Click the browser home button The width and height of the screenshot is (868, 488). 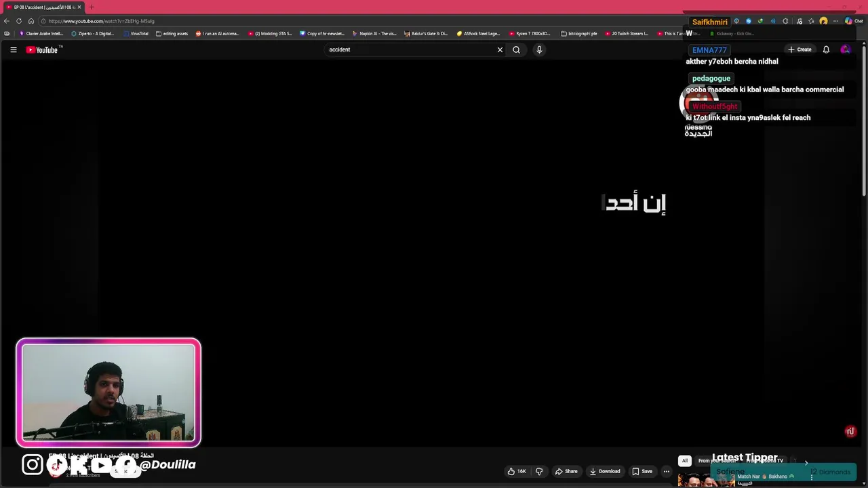point(31,21)
